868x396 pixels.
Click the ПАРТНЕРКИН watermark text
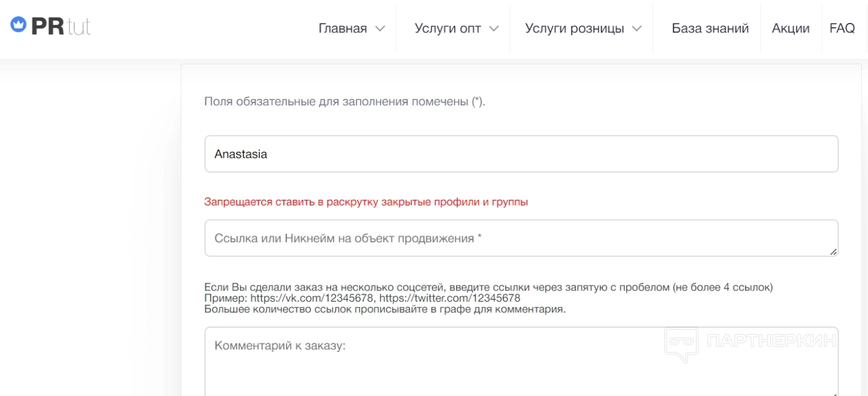coord(772,340)
